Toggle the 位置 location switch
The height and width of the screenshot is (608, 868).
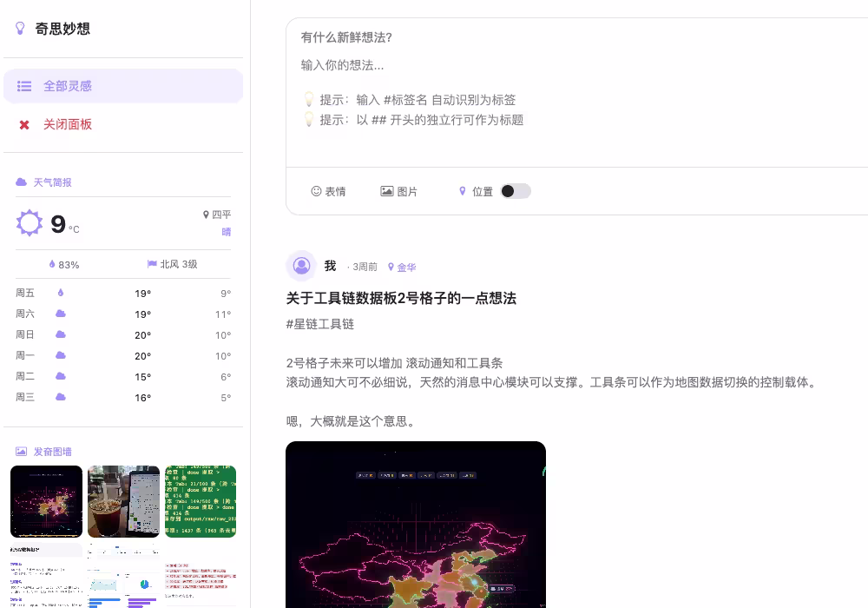(516, 191)
